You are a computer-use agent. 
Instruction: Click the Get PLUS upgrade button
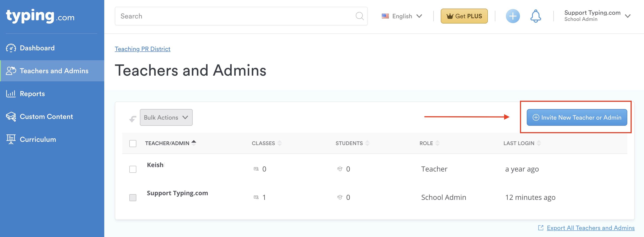click(x=464, y=16)
